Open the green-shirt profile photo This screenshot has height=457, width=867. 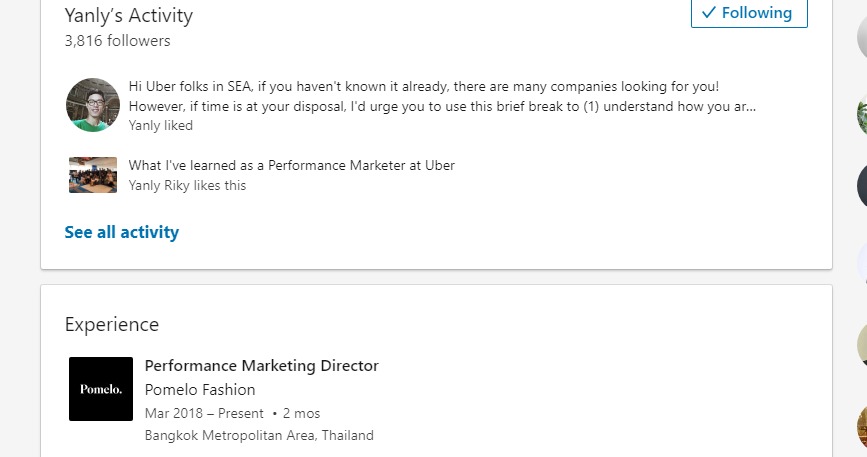(93, 105)
